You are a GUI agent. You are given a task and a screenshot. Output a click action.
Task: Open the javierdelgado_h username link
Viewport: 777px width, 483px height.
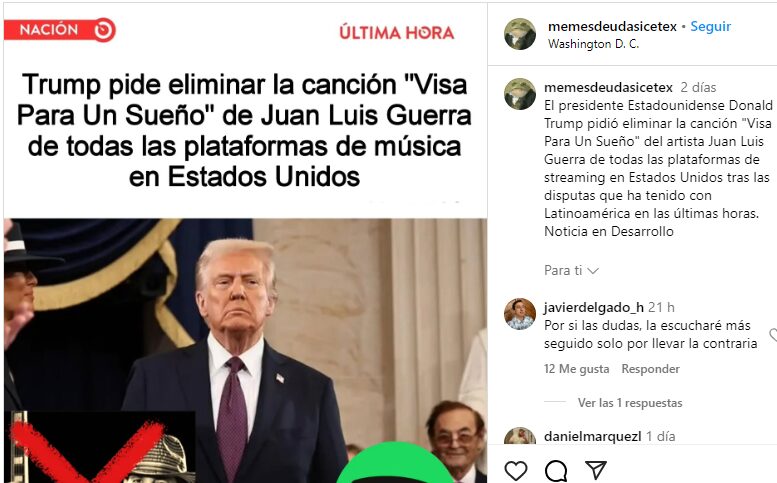click(x=594, y=307)
